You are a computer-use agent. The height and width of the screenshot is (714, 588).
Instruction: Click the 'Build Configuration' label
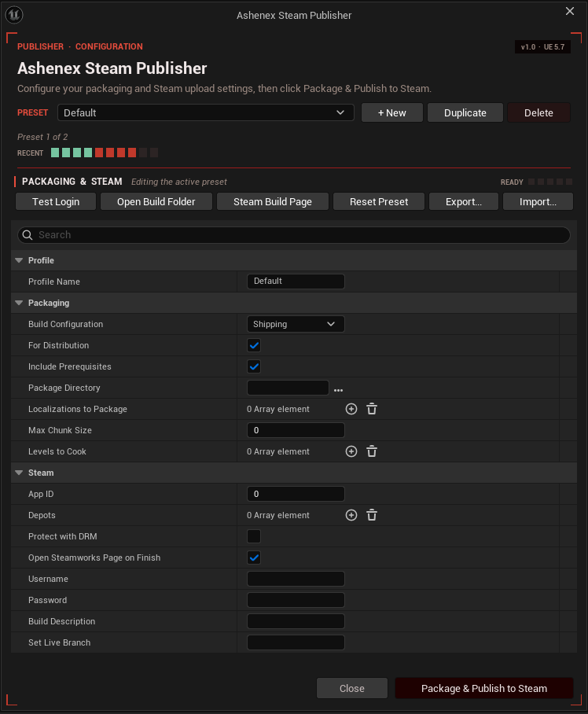coord(65,324)
